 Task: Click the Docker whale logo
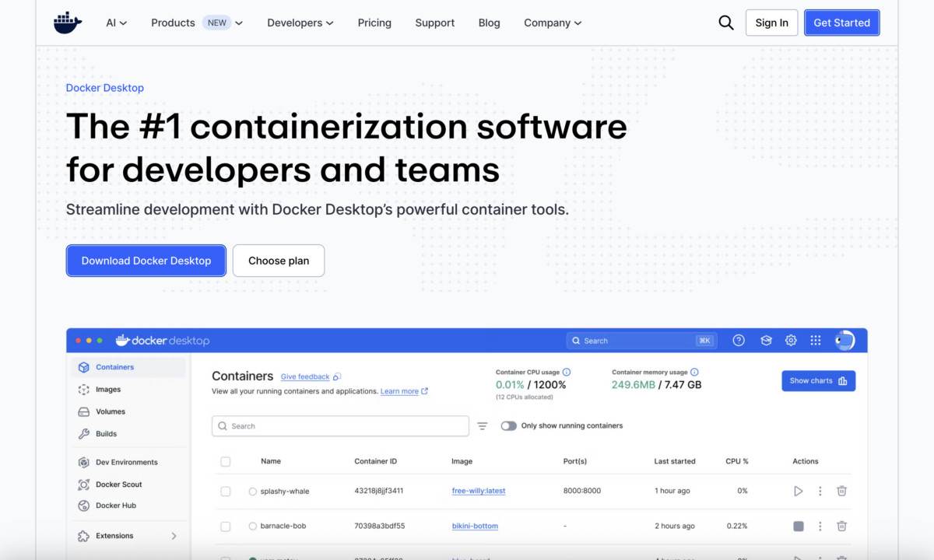pyautogui.click(x=68, y=23)
